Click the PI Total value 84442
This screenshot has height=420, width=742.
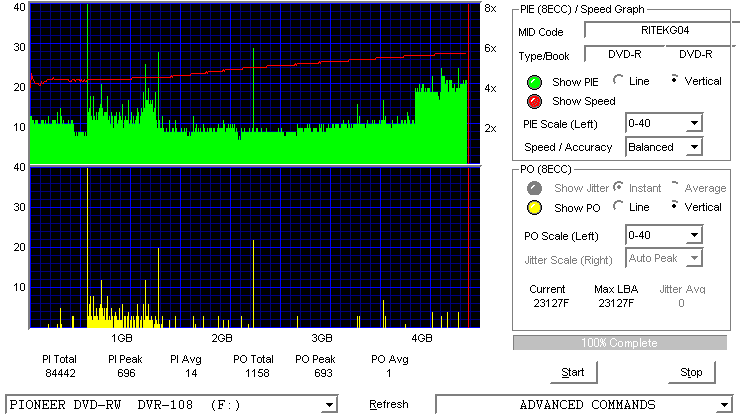[60, 373]
